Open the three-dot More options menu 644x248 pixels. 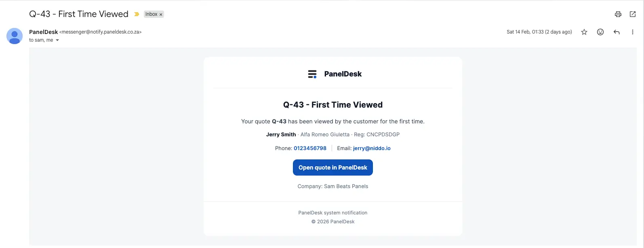[x=632, y=32]
